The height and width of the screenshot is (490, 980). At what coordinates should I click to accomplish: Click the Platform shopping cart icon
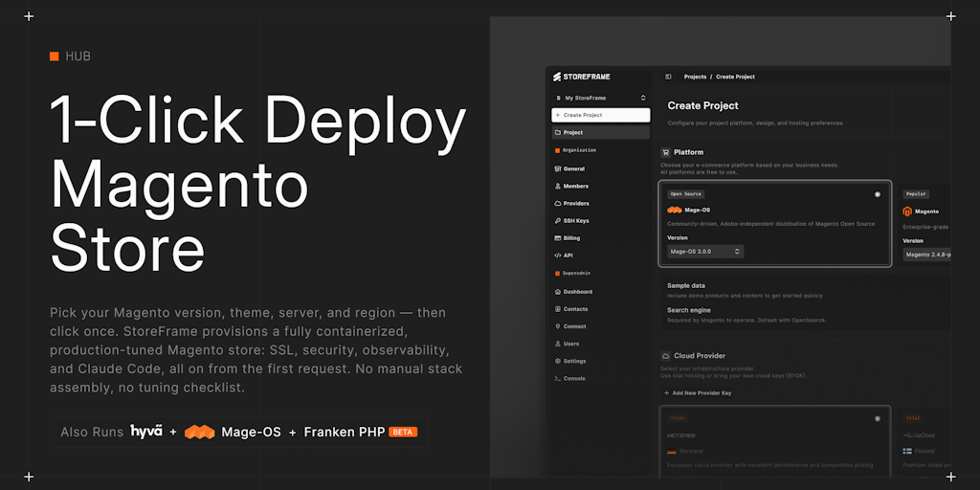(666, 152)
